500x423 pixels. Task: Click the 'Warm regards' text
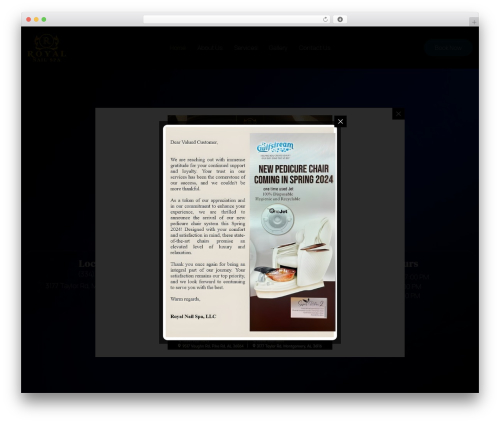coord(185,299)
